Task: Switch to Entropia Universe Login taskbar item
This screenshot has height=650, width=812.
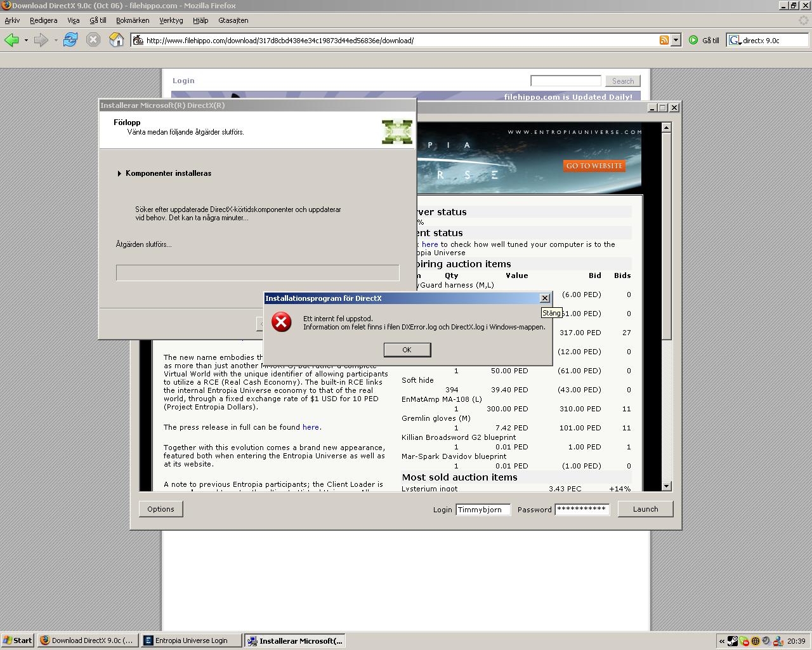Action: click(191, 640)
